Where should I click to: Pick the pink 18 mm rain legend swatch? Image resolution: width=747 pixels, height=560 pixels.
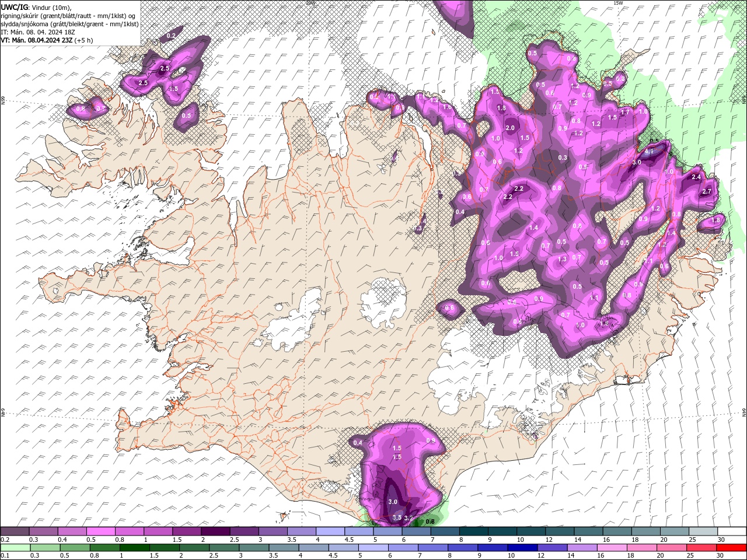[x=641, y=548]
